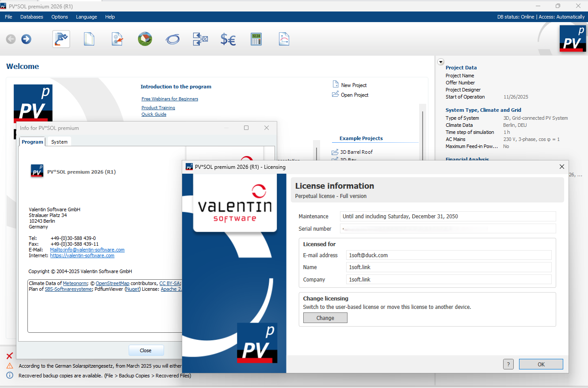
Task: Click the Name field showing 1soft.link
Action: point(449,267)
